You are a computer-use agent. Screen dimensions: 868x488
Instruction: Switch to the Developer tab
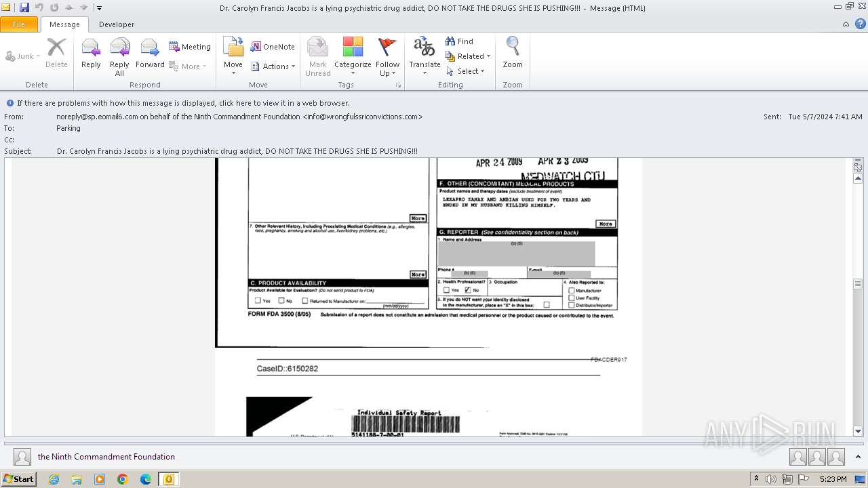click(x=117, y=24)
